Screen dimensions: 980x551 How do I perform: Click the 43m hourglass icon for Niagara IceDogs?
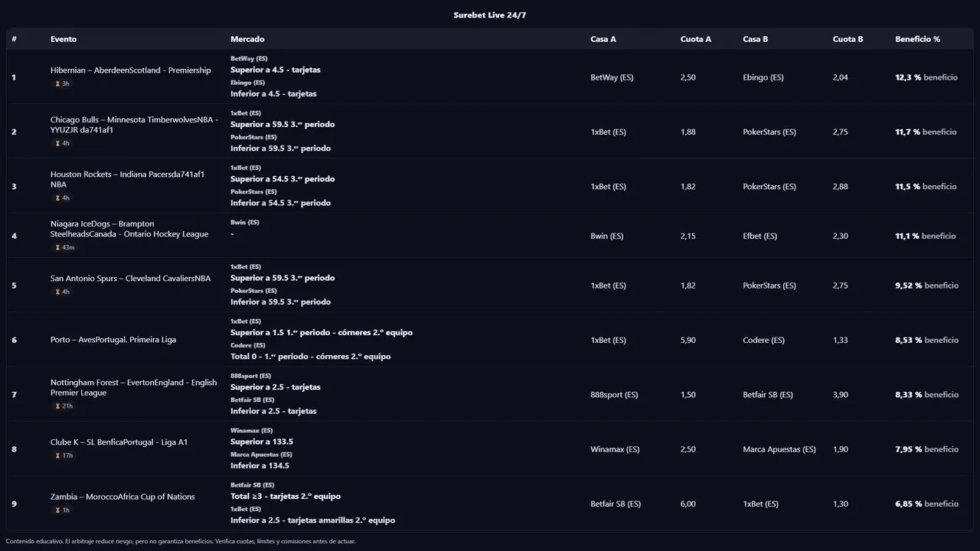click(57, 248)
